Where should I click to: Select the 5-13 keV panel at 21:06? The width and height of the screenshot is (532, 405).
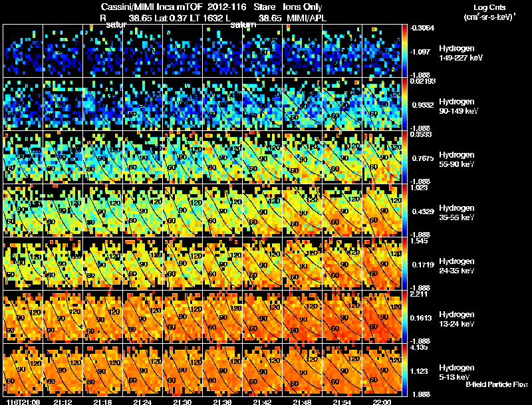pyautogui.click(x=23, y=370)
